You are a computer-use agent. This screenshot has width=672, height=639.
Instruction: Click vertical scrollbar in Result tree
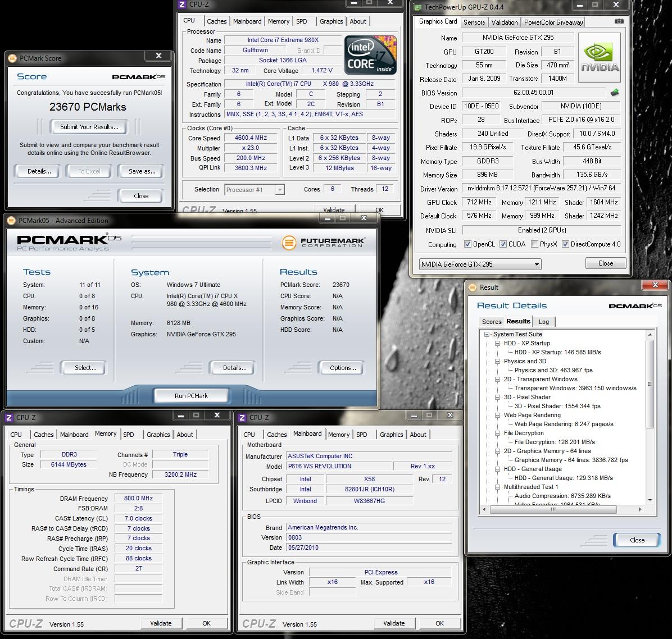pos(650,384)
